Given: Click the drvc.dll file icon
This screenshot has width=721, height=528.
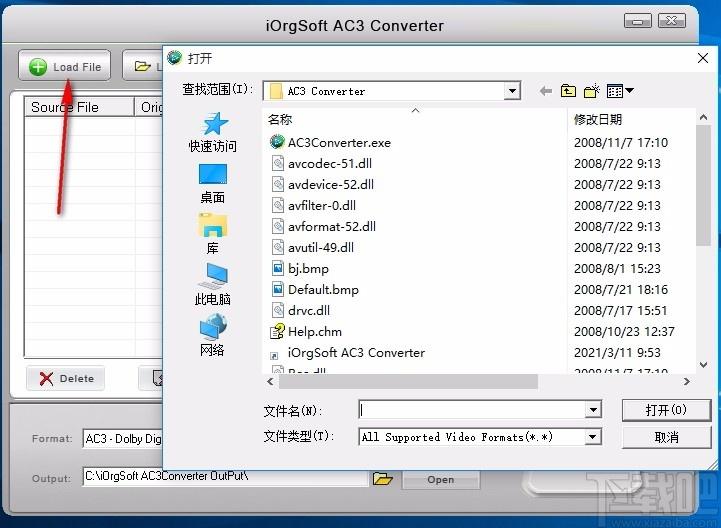Looking at the screenshot, I should [x=278, y=310].
